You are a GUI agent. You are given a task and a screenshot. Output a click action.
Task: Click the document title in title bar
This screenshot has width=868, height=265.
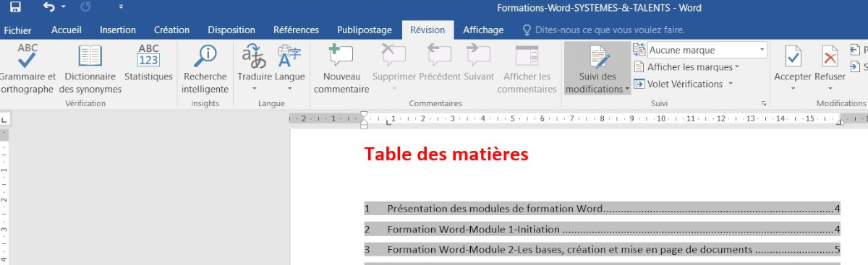(599, 8)
